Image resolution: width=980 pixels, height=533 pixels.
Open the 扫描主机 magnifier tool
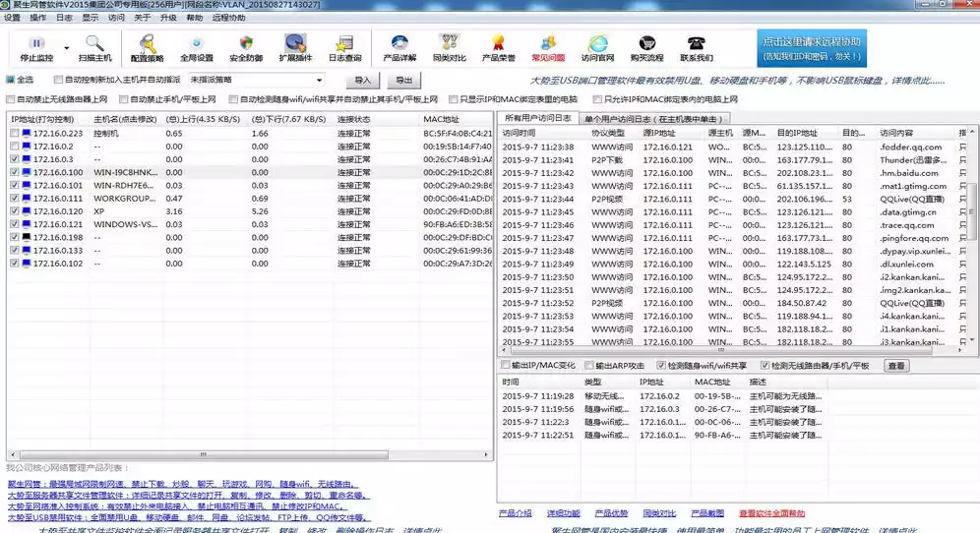tap(95, 43)
